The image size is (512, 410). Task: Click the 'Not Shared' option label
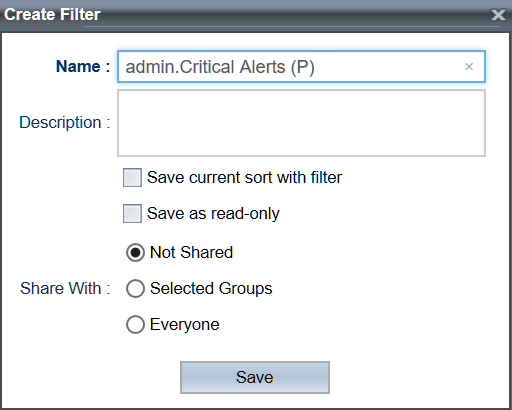[191, 252]
